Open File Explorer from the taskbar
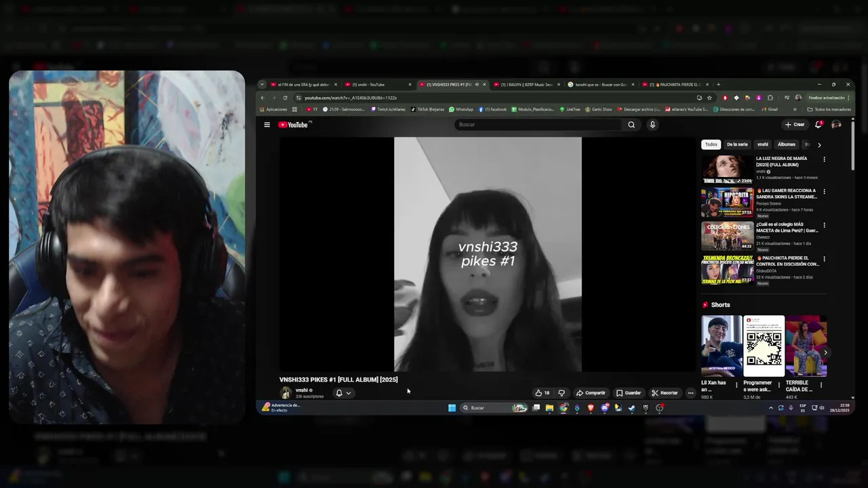Screen dimensions: 868x488 coord(550,408)
